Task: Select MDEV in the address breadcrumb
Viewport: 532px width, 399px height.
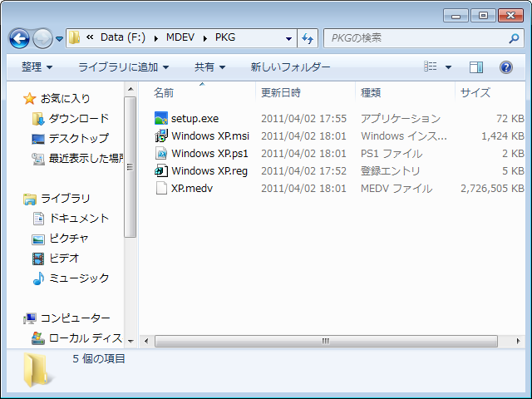Action: pyautogui.click(x=180, y=38)
